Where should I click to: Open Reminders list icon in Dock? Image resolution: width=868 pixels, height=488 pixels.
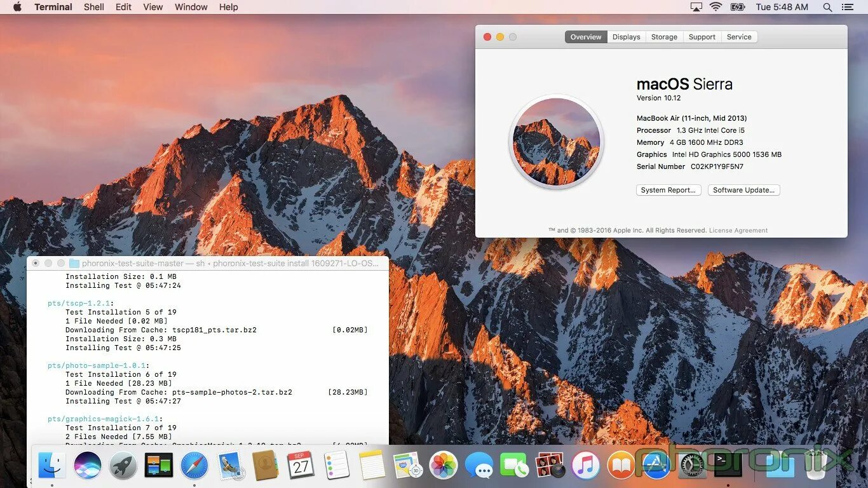coord(337,466)
